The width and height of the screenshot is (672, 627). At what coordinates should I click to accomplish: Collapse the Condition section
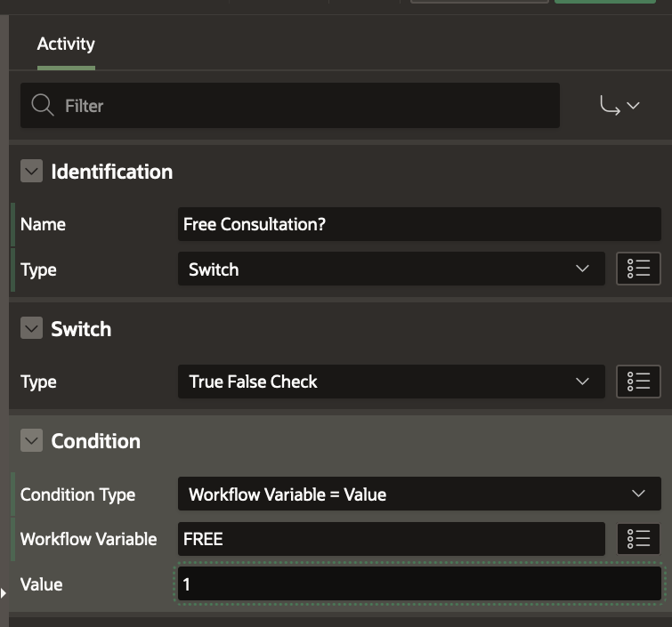tap(31, 441)
